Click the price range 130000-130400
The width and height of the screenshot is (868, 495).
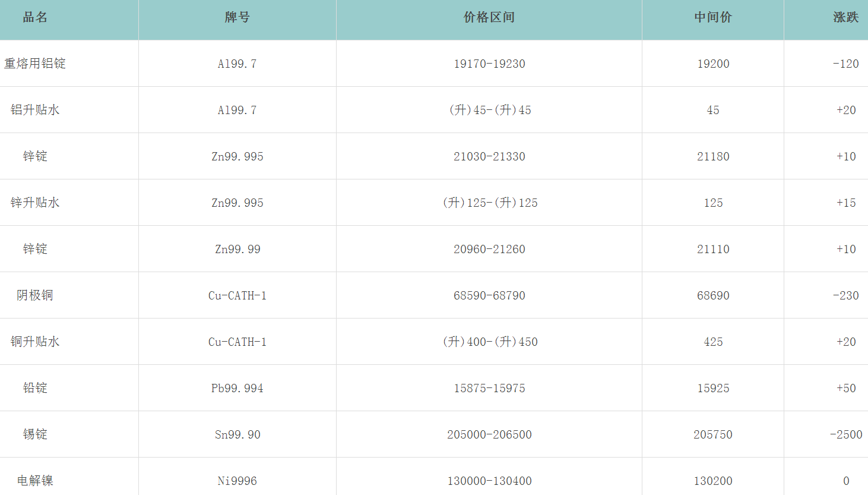coord(489,481)
